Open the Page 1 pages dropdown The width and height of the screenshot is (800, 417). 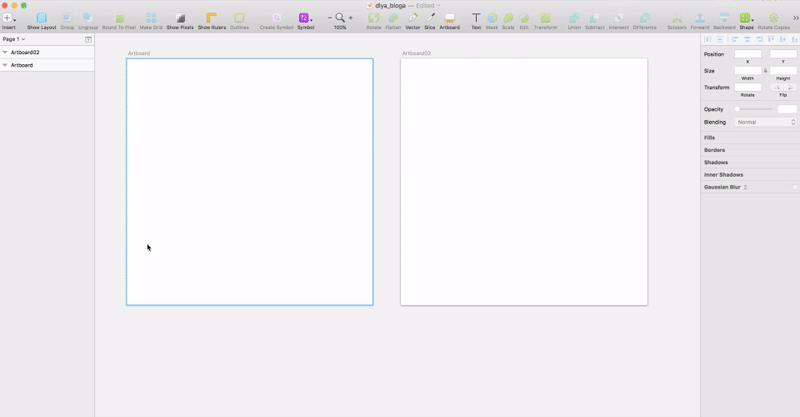click(x=14, y=39)
